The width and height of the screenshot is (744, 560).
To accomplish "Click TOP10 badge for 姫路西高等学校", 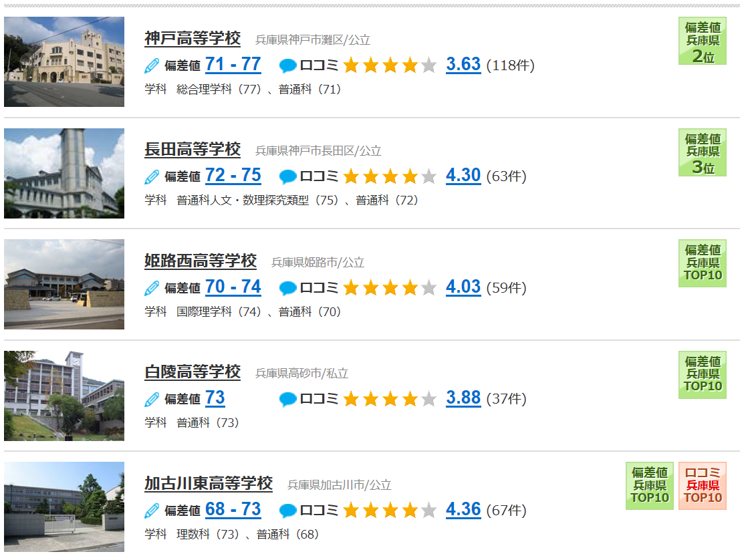I will point(703,263).
